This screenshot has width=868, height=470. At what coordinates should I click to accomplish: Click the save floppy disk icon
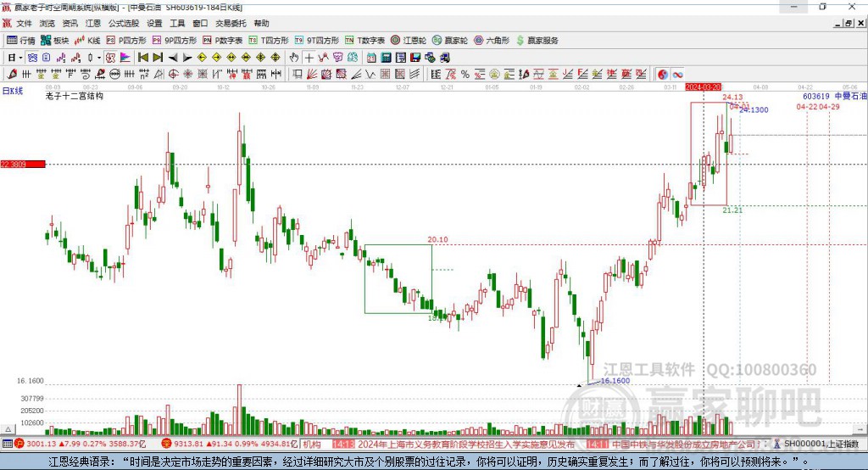415,58
